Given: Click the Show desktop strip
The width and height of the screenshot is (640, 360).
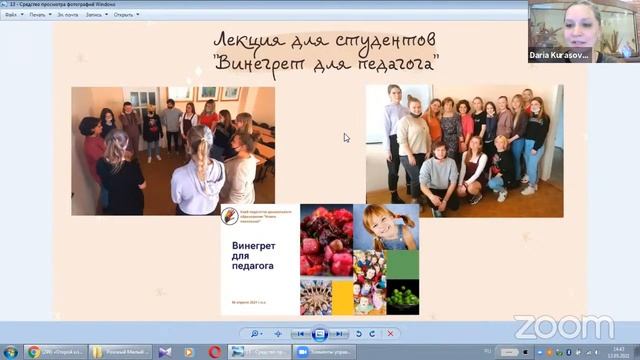Looking at the screenshot, I should pyautogui.click(x=637, y=352).
